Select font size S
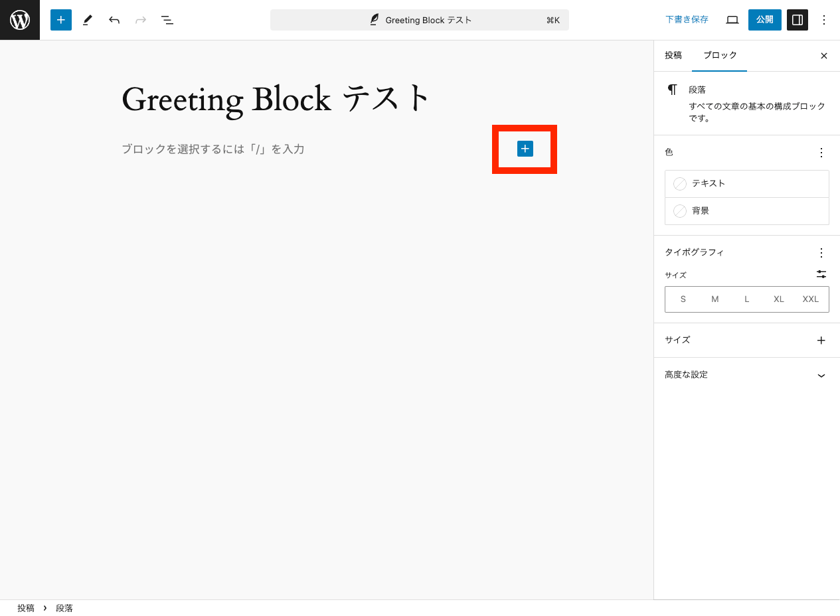 (x=683, y=299)
